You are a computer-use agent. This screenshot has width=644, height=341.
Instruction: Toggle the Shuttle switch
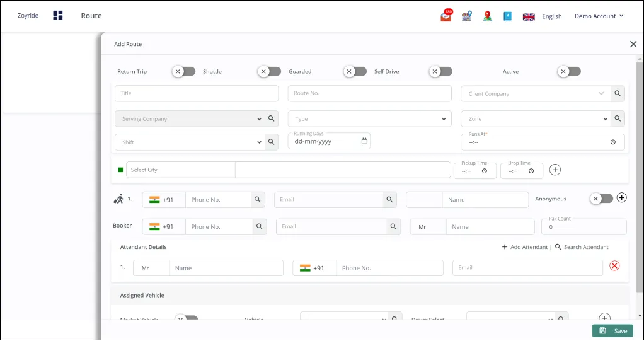coord(270,71)
